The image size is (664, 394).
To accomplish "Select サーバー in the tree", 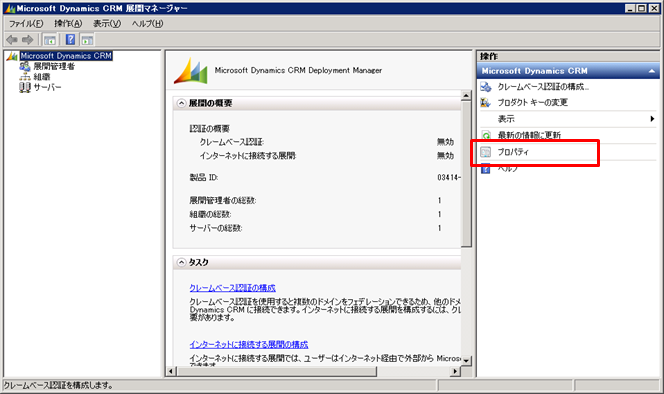I will tap(47, 87).
